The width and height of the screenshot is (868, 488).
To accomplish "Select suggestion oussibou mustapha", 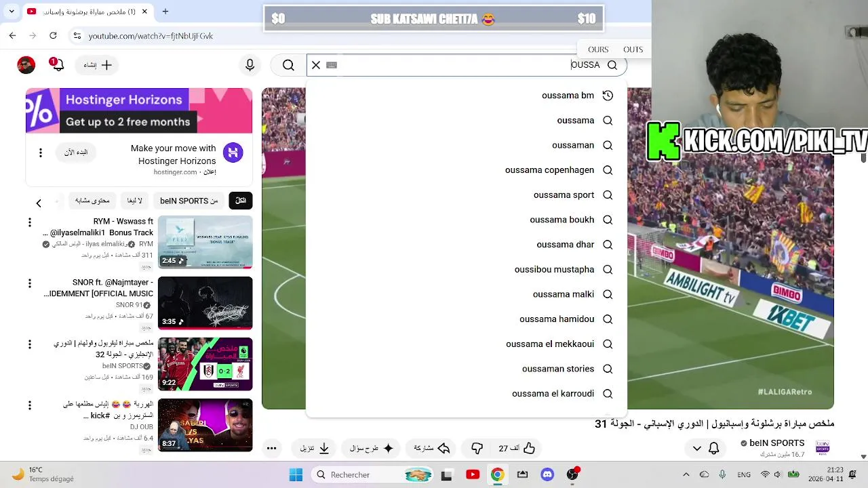I will [x=467, y=270].
